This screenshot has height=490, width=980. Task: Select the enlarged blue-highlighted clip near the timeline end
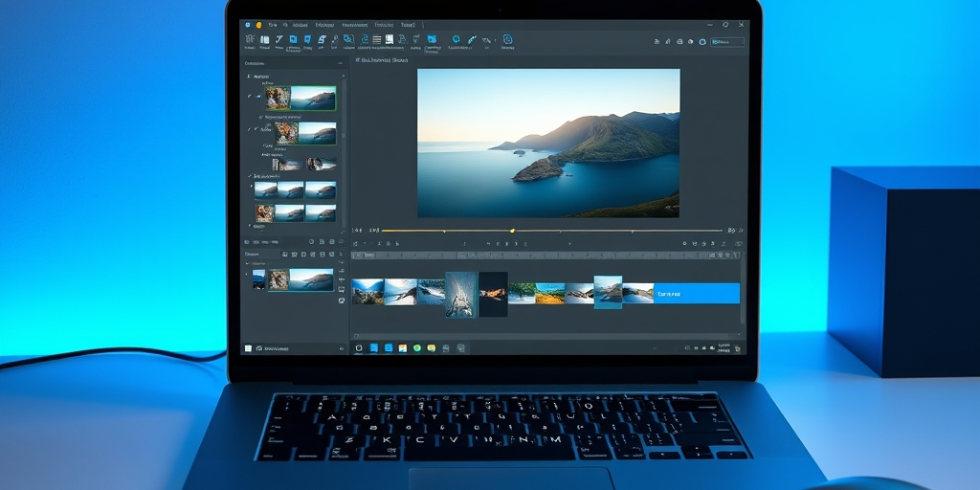point(608,292)
